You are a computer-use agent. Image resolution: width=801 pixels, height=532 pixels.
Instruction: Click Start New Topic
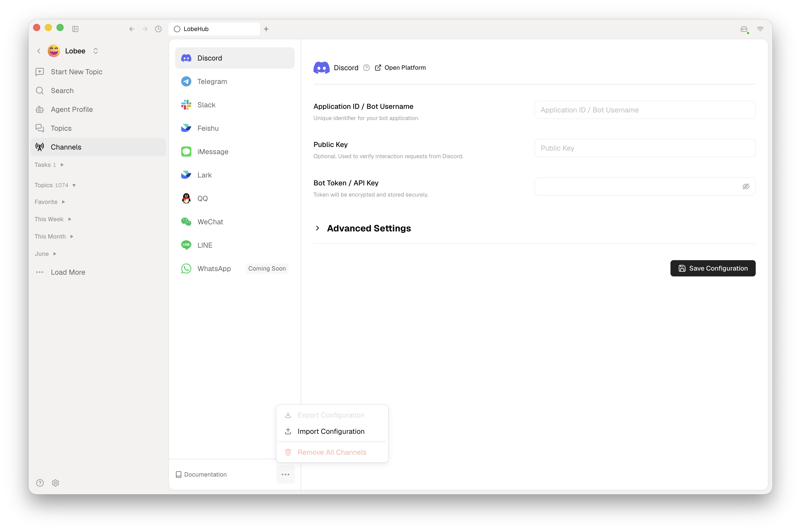point(98,72)
